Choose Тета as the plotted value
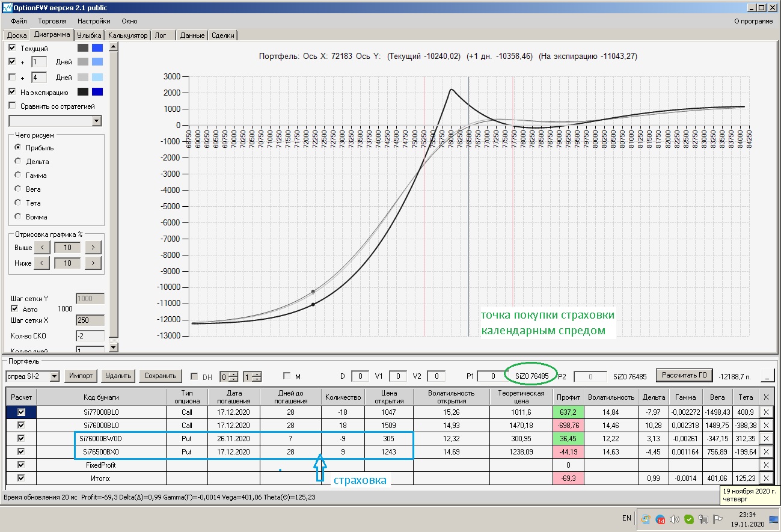Viewport: 781px width, 532px height. [x=18, y=203]
